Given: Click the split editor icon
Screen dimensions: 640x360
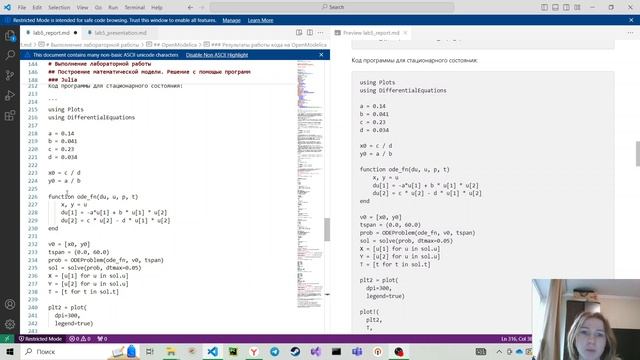Looking at the screenshot, I should [x=310, y=33].
